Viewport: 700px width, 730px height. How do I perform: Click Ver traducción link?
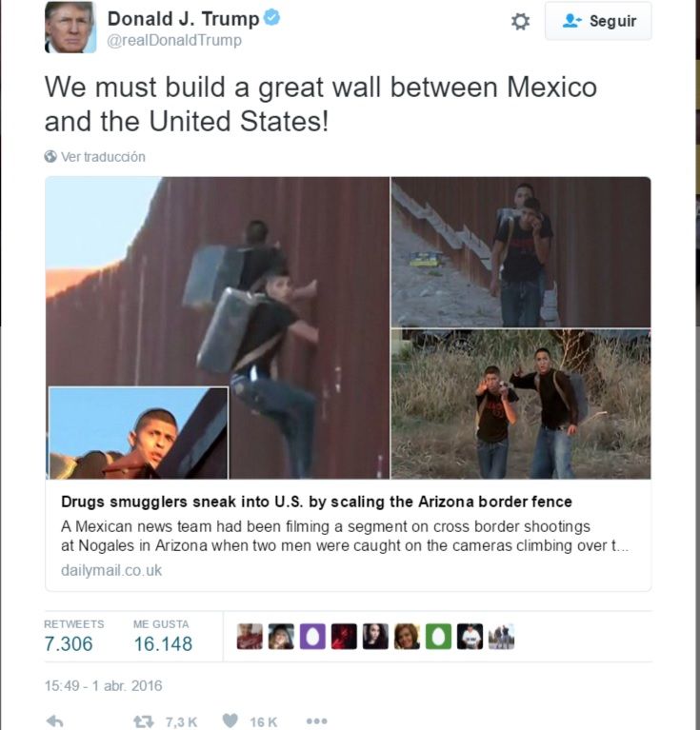click(103, 157)
